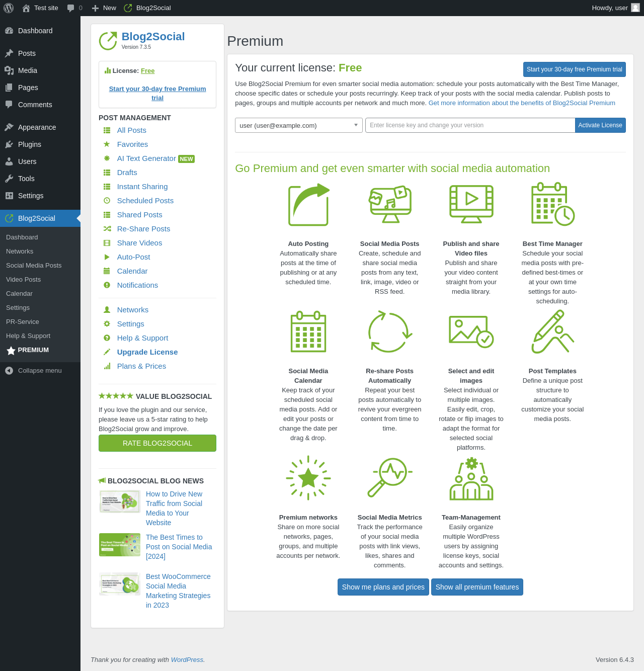
Task: Click the sidebar 30-day free Premium trial link
Action: tap(157, 94)
